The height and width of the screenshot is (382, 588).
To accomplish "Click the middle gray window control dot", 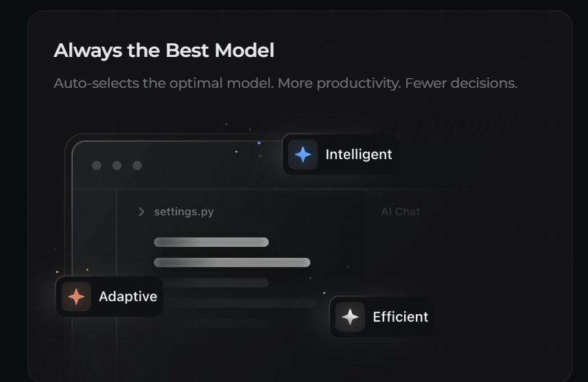I will click(x=117, y=165).
